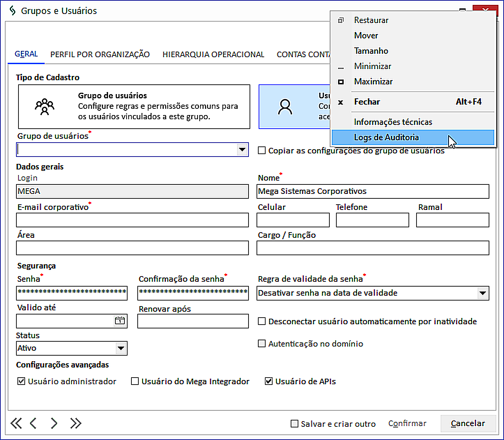Go to previous record arrow
The image size is (504, 440).
tap(33, 423)
